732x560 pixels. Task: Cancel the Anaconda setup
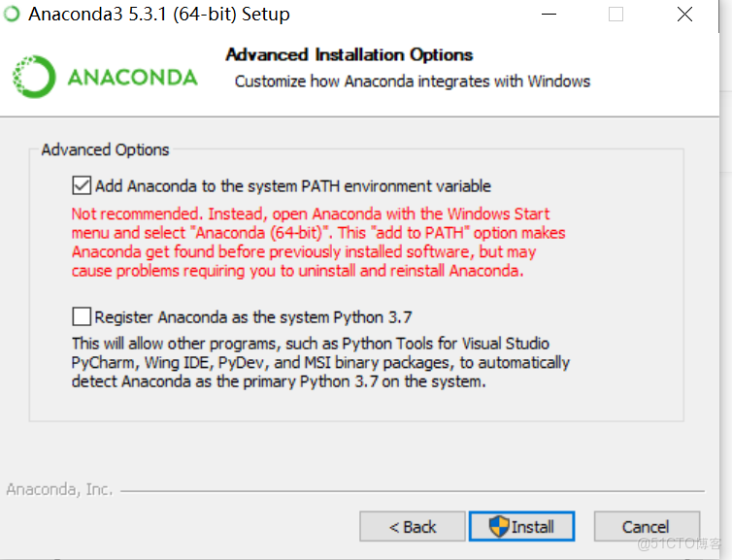click(646, 527)
